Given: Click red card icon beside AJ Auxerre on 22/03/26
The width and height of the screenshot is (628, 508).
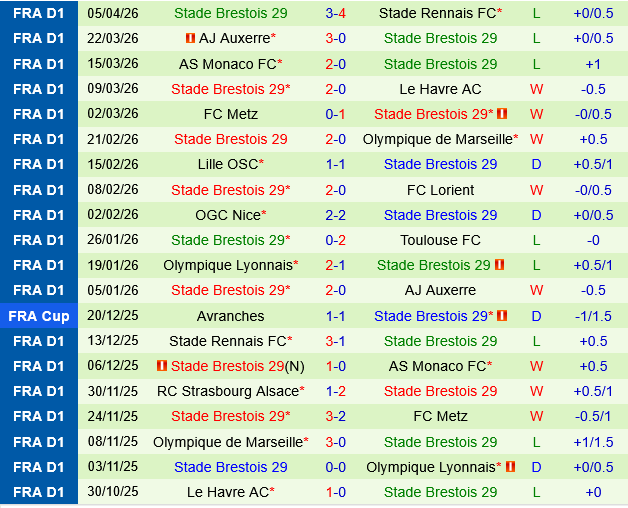Looking at the screenshot, I should (190, 38).
